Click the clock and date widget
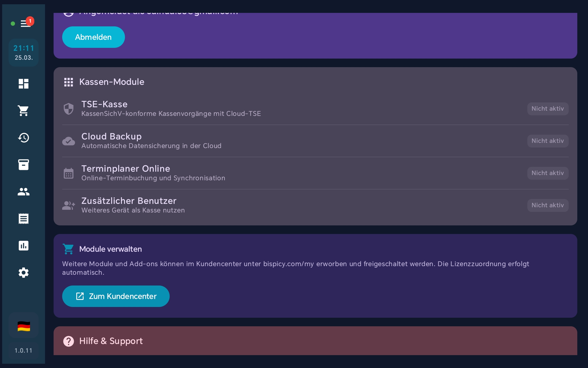 (x=24, y=52)
